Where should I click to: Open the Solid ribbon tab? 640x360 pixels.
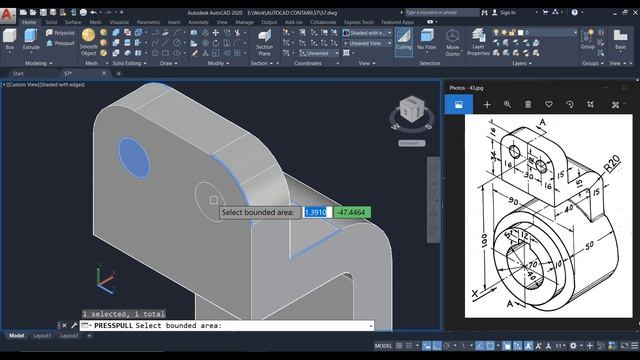(x=51, y=22)
